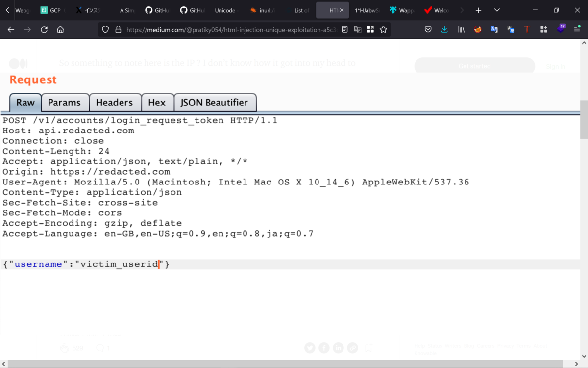The height and width of the screenshot is (368, 588).
Task: Click the 'victim_userid' JSON value
Action: pyautogui.click(x=119, y=264)
